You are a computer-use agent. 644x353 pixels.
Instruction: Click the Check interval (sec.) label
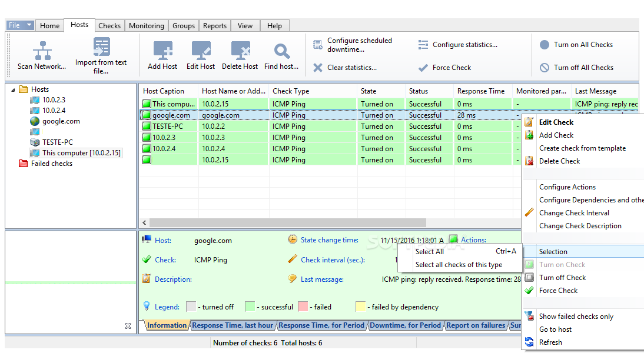[x=333, y=260]
